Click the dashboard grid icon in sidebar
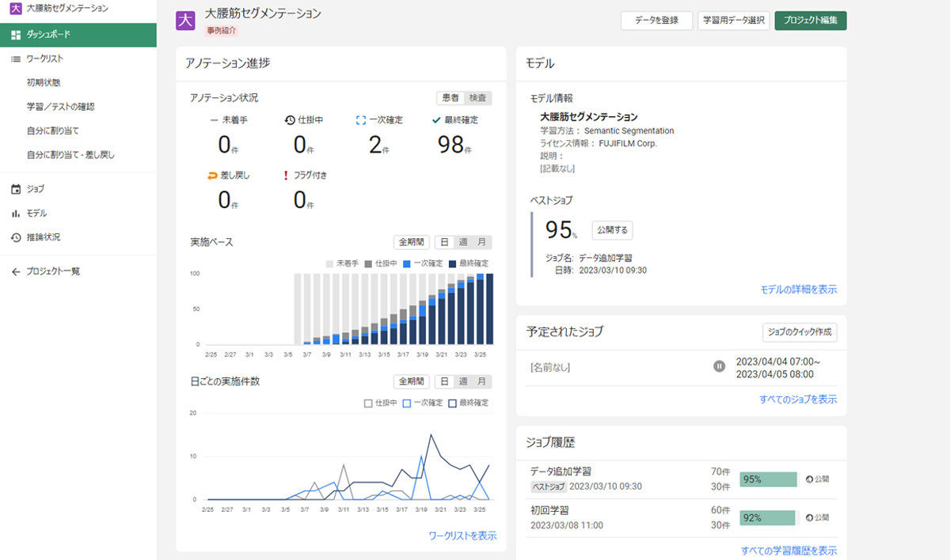 16,35
